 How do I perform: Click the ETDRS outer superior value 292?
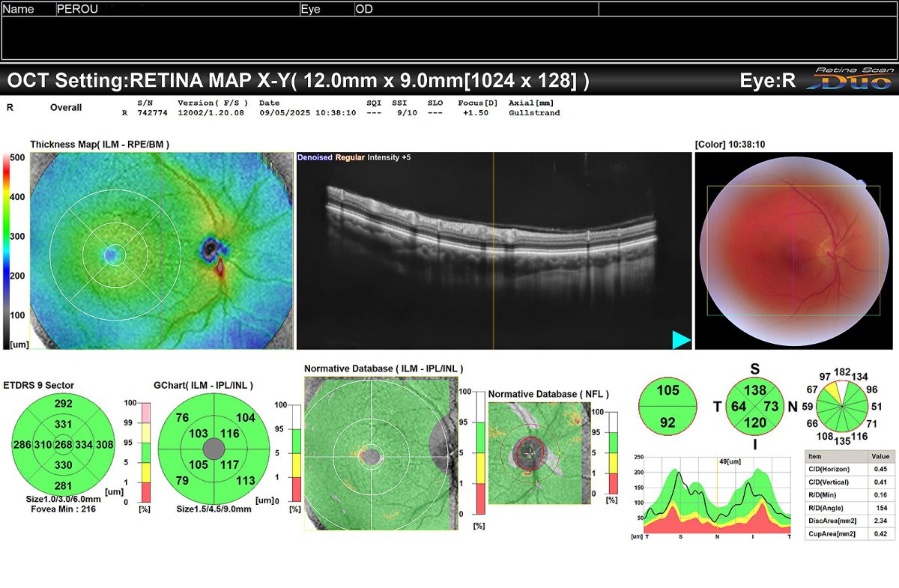point(63,404)
